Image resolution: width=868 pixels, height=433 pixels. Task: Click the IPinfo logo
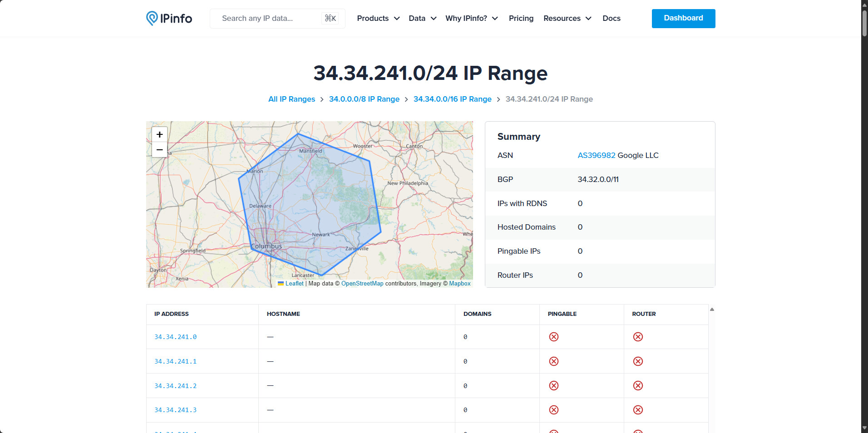point(169,18)
